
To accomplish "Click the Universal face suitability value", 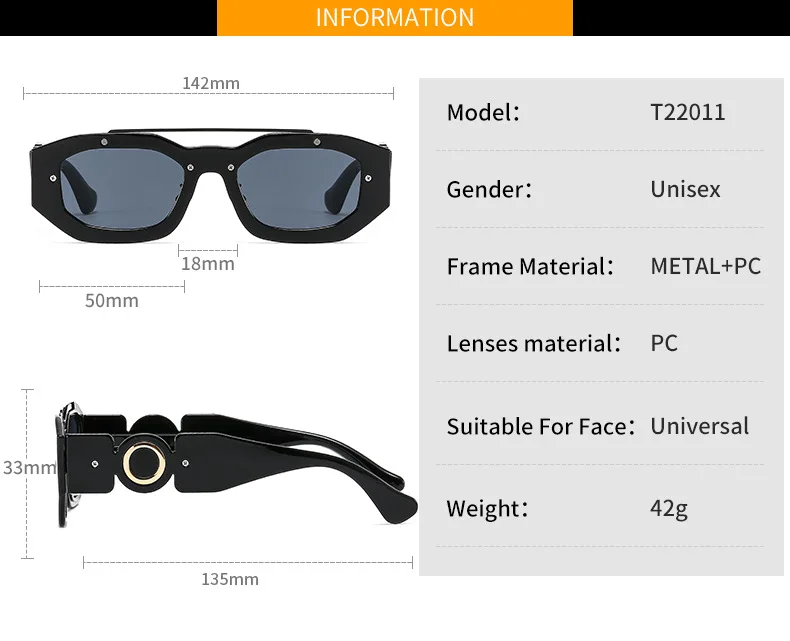I will [699, 426].
